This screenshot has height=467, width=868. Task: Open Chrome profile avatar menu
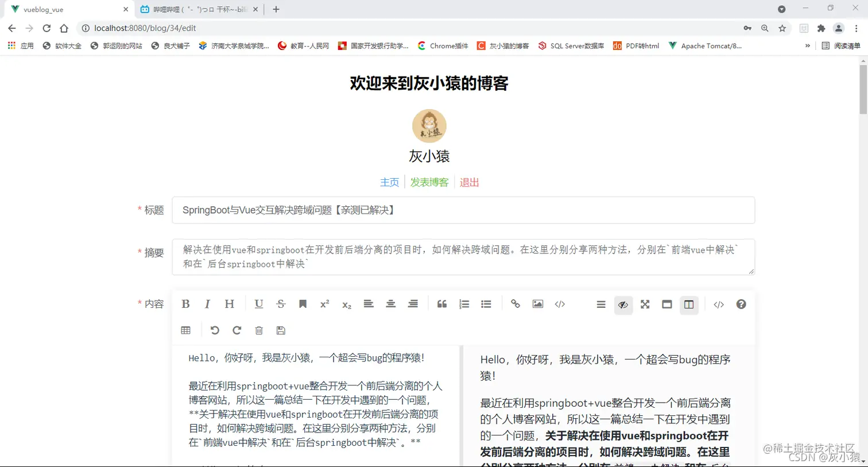coord(839,28)
